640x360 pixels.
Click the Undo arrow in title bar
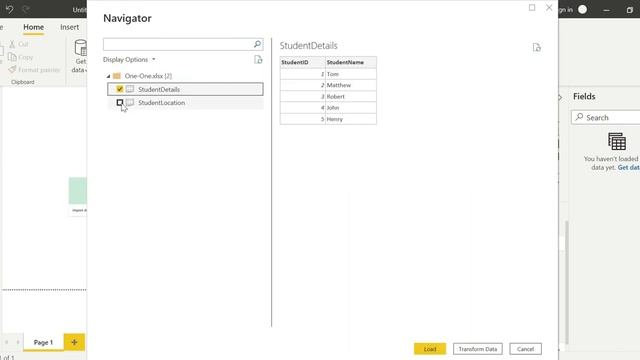pyautogui.click(x=9, y=9)
